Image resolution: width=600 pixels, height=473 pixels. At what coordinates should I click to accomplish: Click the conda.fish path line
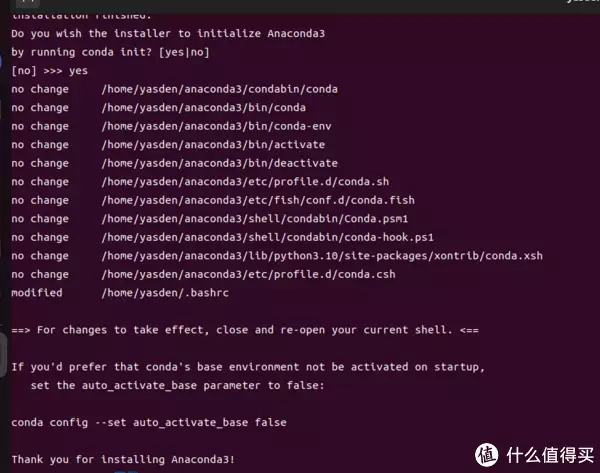[258, 200]
